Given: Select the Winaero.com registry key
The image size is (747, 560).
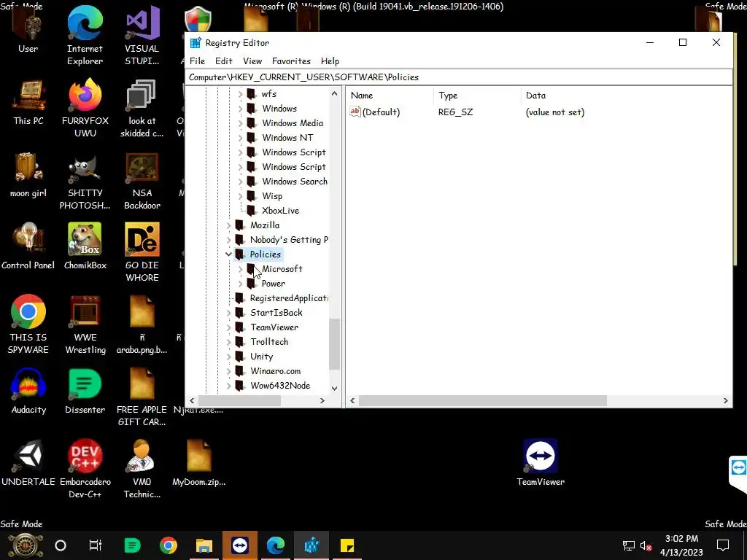Looking at the screenshot, I should tap(275, 371).
